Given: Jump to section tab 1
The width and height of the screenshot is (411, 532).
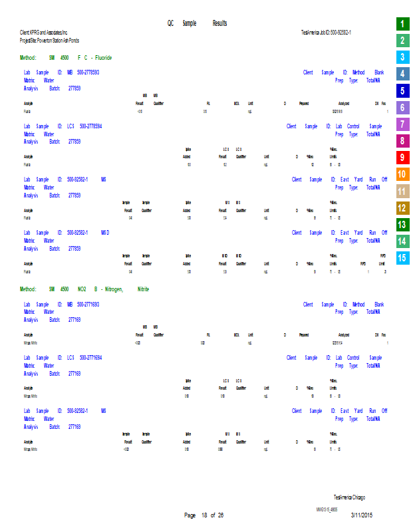Looking at the screenshot, I should [x=402, y=24].
